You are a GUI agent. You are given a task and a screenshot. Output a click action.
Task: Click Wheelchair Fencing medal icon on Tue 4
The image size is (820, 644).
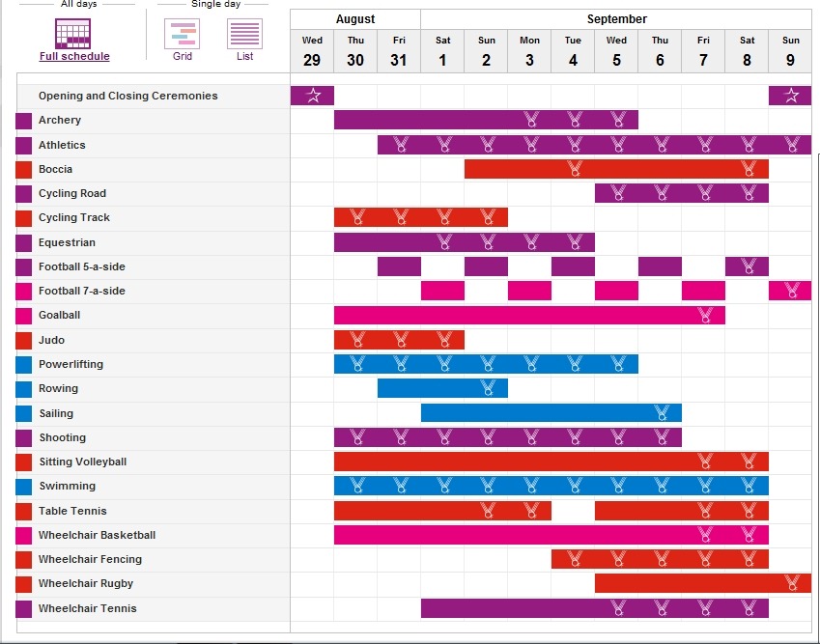[575, 559]
